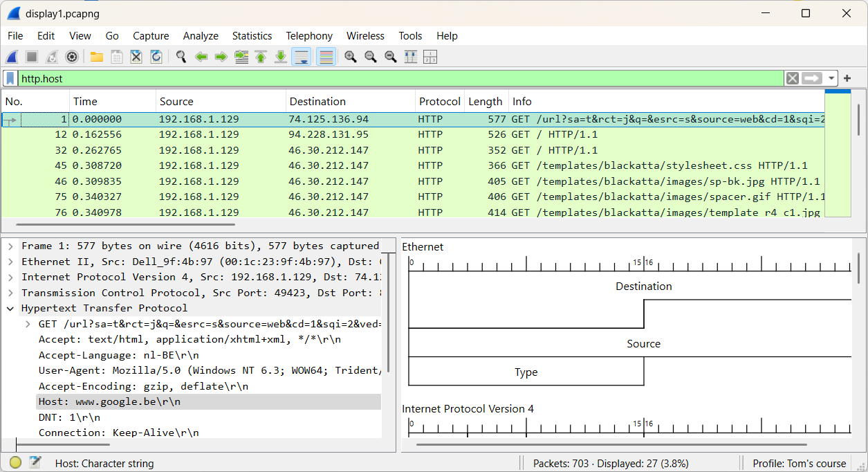Click the Type field in Ethernet diagram
The width and height of the screenshot is (868, 472).
(526, 372)
